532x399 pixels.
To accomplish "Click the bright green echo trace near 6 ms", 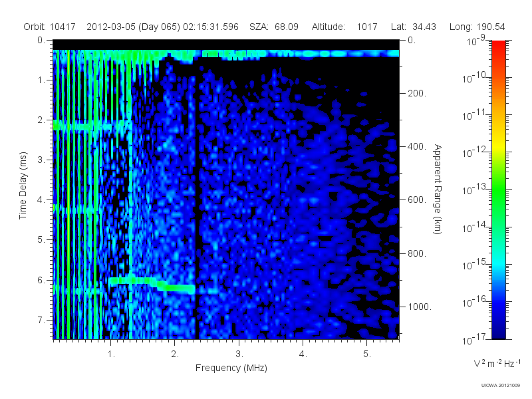I will [152, 285].
